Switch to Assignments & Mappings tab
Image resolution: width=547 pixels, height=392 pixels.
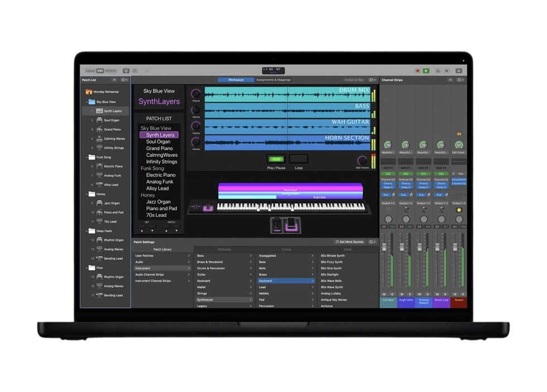[273, 80]
